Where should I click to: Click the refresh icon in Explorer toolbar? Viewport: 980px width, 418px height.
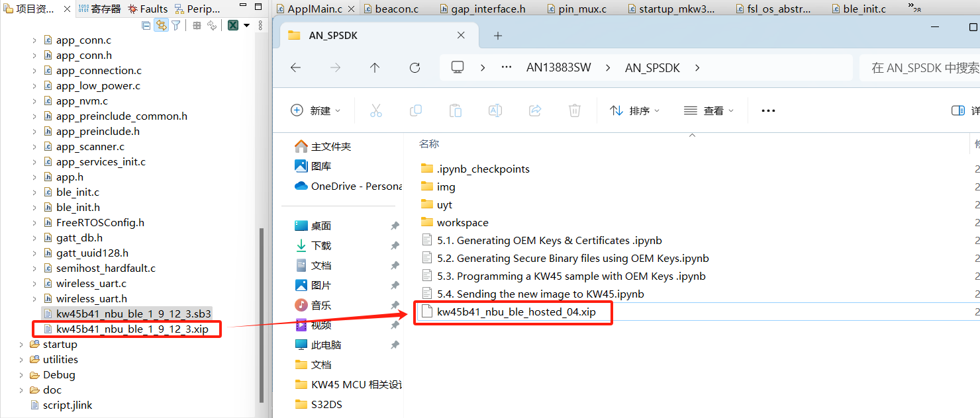click(415, 67)
